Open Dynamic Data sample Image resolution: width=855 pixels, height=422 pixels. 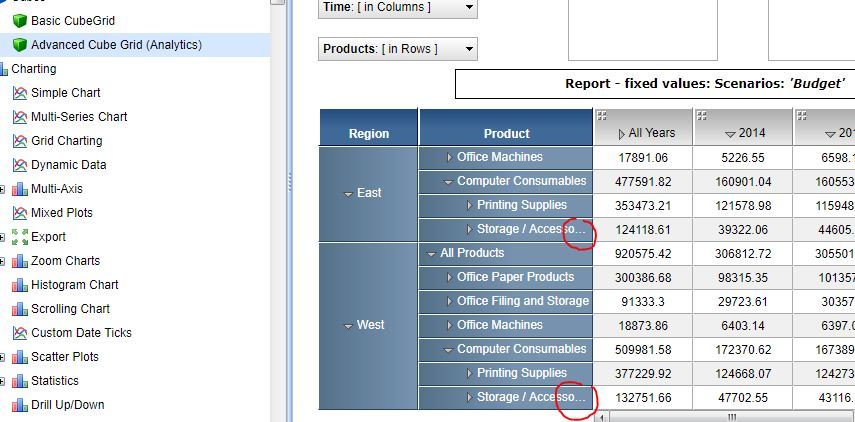(69, 165)
